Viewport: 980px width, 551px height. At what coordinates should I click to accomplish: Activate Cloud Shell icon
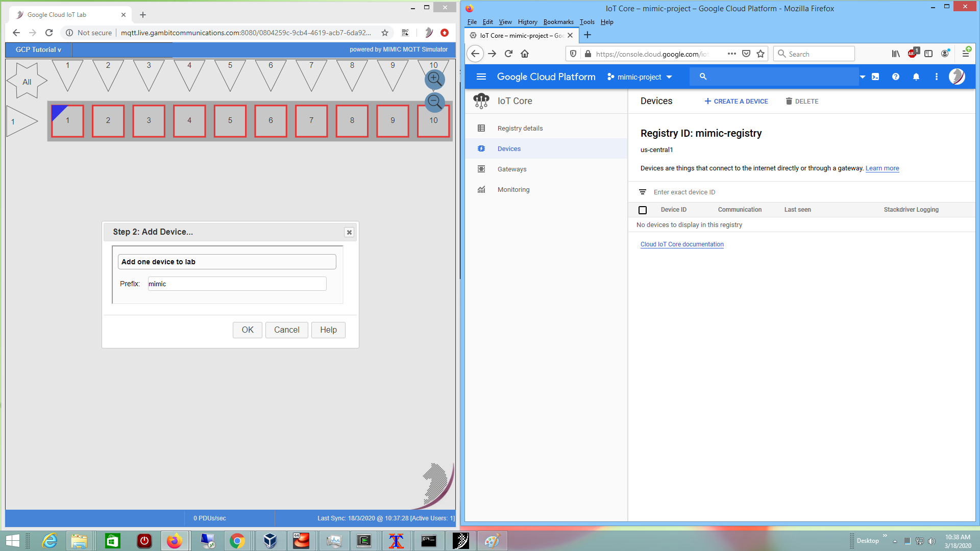coord(875,77)
